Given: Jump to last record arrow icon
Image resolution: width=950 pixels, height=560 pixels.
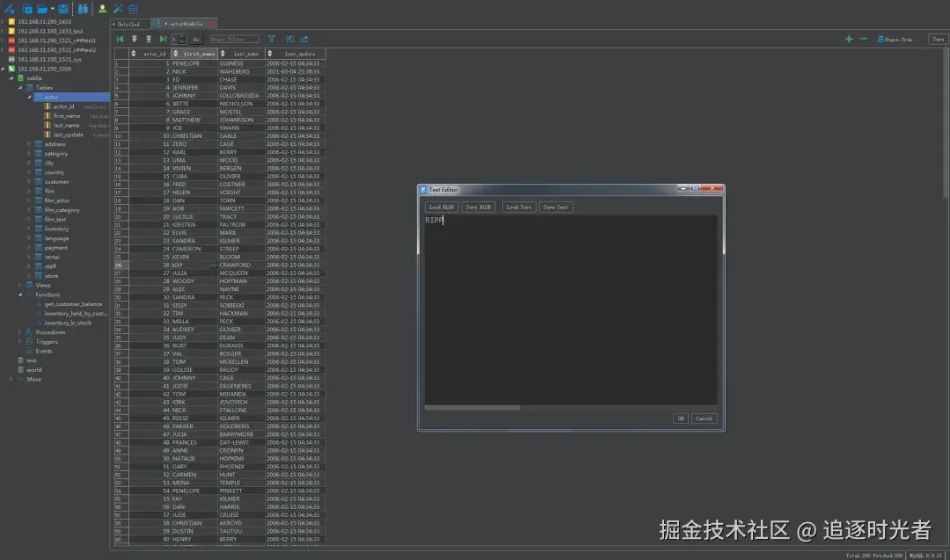Looking at the screenshot, I should [x=163, y=39].
